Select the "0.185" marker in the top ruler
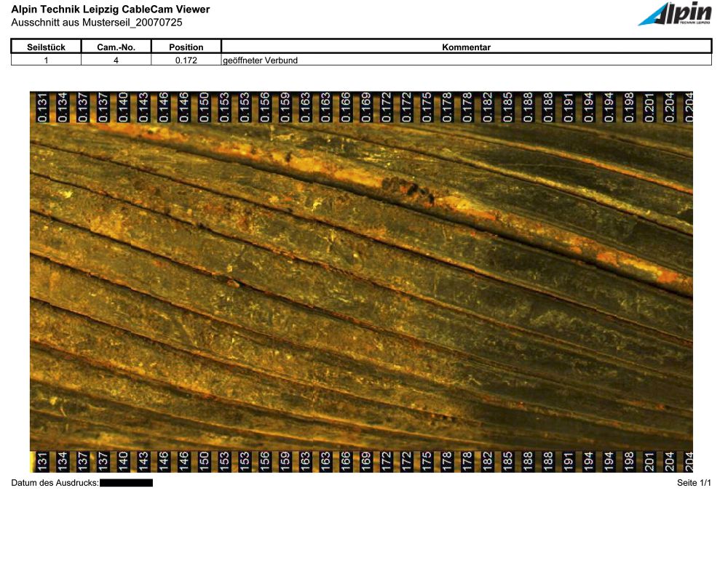 (x=507, y=107)
